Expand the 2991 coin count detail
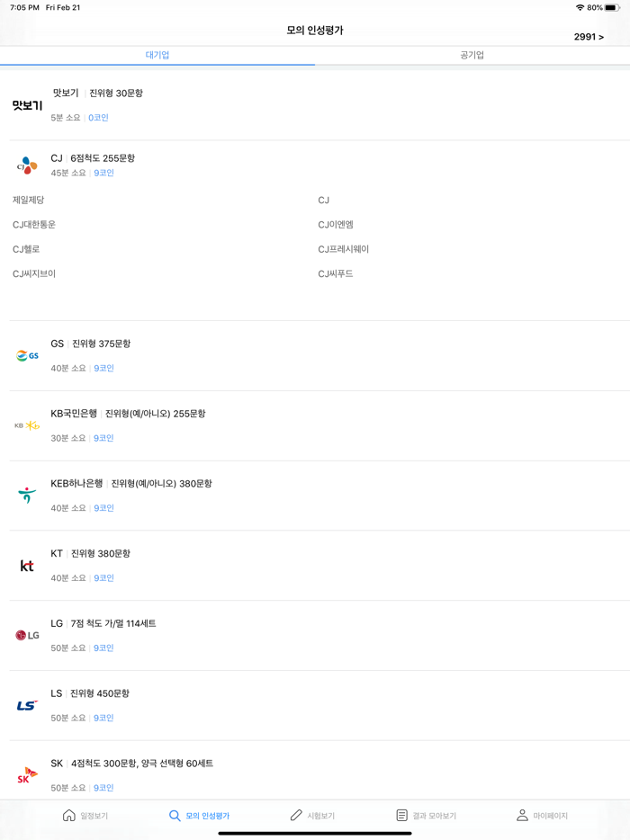630x840 pixels. tap(589, 36)
